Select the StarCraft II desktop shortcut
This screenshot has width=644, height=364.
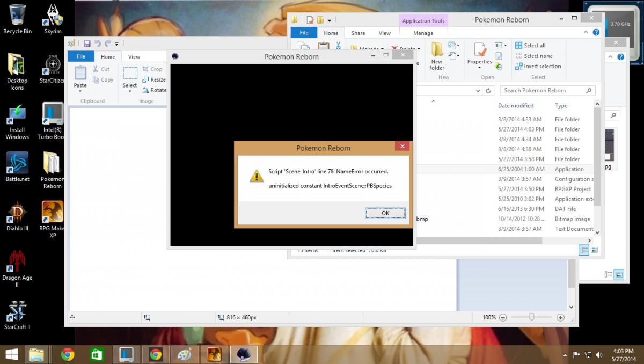17,315
